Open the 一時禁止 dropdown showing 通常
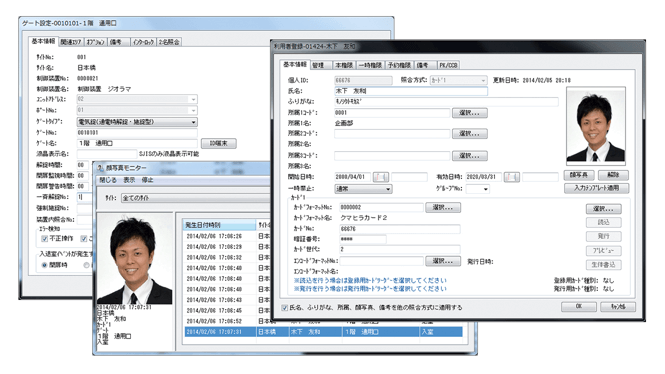 click(363, 189)
